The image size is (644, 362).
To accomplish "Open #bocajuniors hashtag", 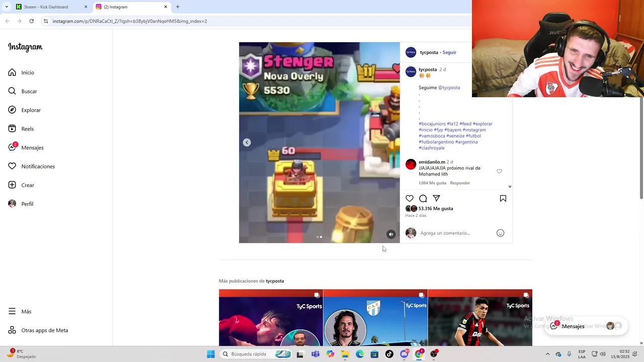I will tap(432, 124).
